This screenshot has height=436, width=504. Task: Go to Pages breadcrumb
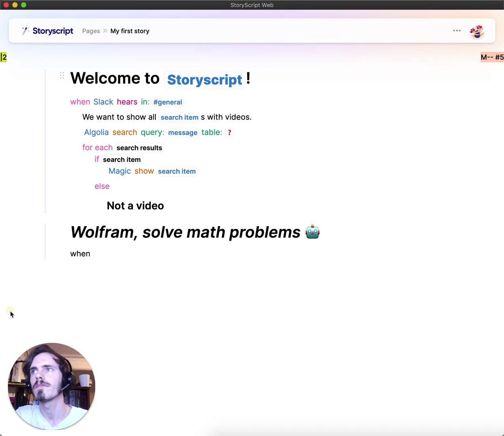point(91,31)
